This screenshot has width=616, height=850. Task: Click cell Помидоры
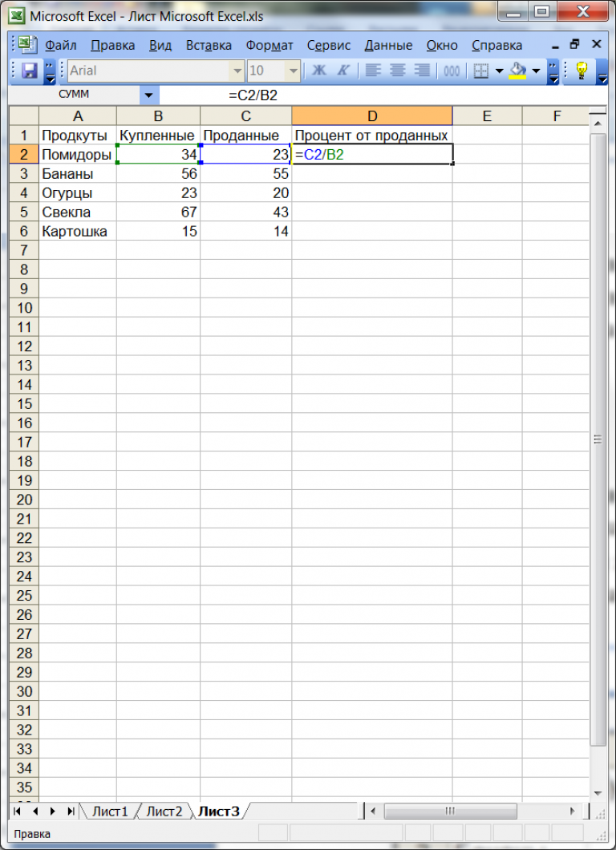[78, 155]
